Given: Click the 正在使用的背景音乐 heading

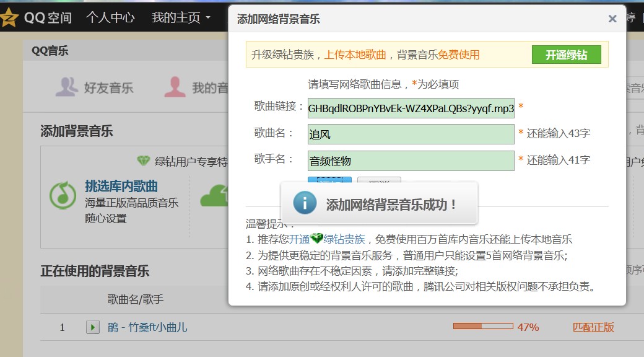Looking at the screenshot, I should [x=95, y=271].
